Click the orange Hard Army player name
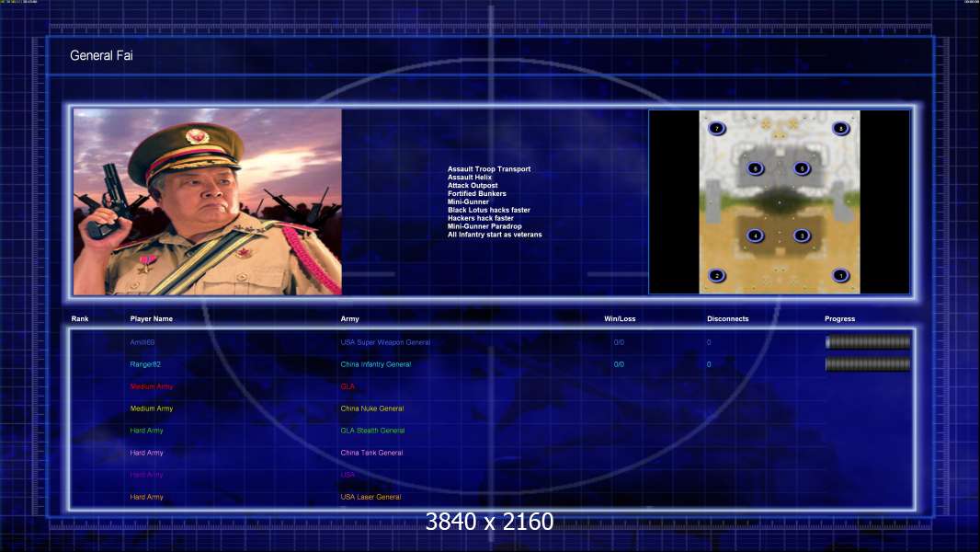Screen dimensions: 980x552 click(x=146, y=497)
